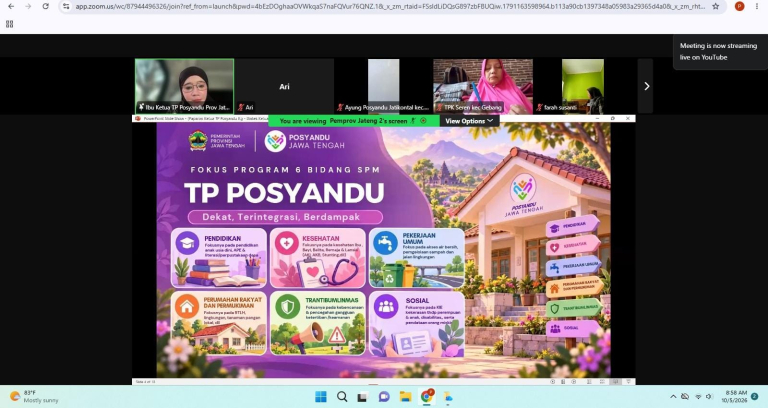Open the Chrome profile avatar P
The width and height of the screenshot is (768, 408).
coord(740,6)
